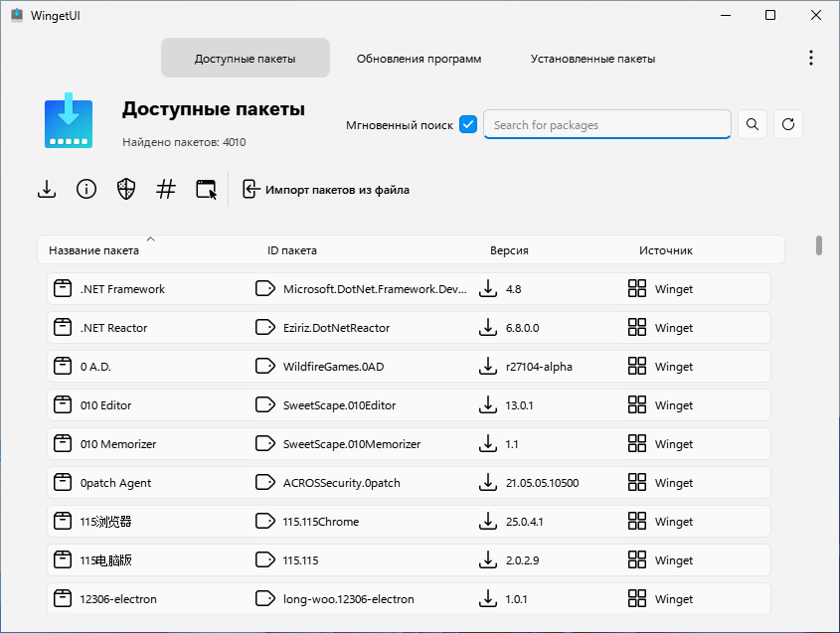This screenshot has width=840, height=633.
Task: Show package details with the info icon
Action: [x=86, y=189]
